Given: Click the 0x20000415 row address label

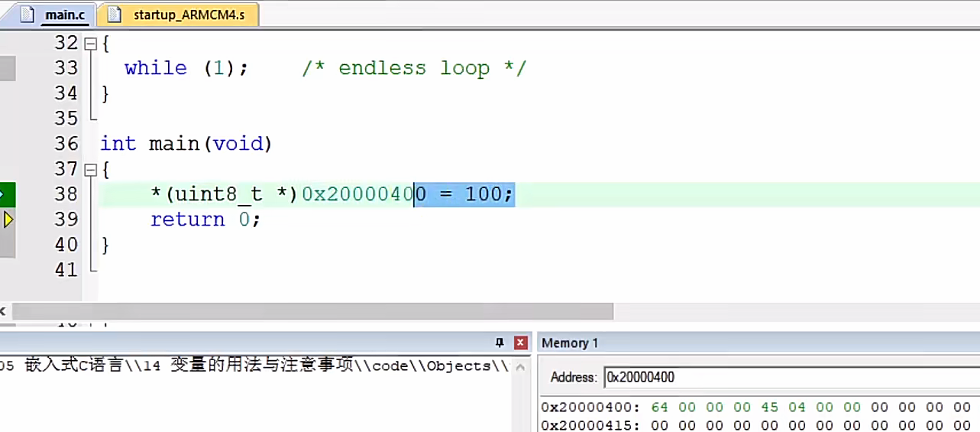Looking at the screenshot, I should (592, 425).
